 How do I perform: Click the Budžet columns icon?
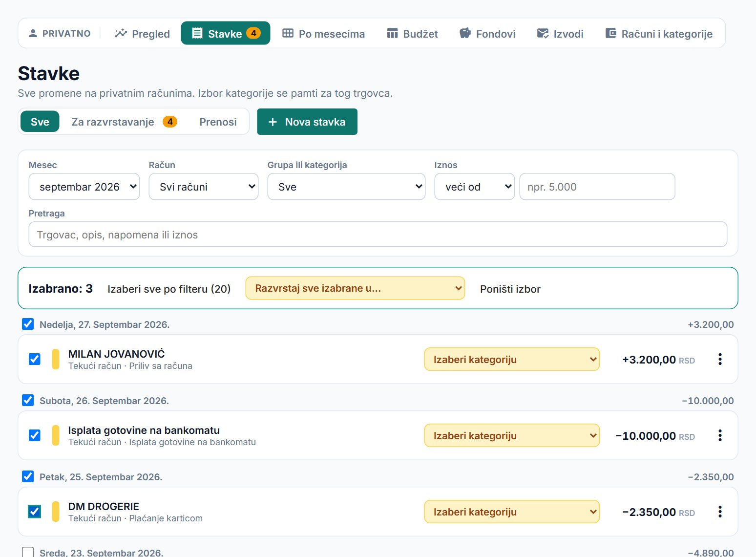[x=392, y=33]
